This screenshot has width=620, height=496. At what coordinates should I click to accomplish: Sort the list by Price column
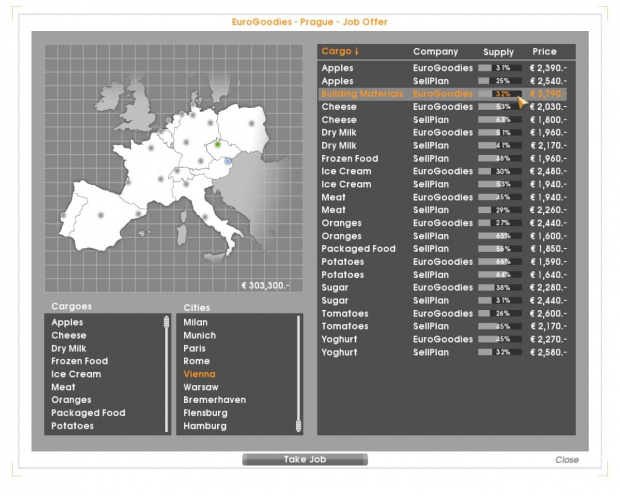[x=544, y=51]
